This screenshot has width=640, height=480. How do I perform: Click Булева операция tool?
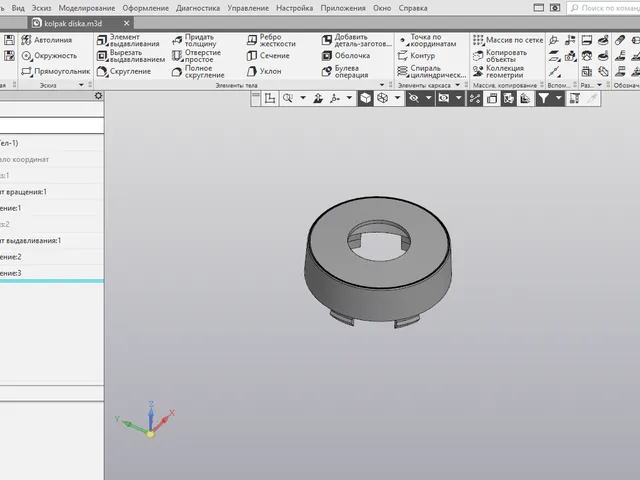[345, 71]
